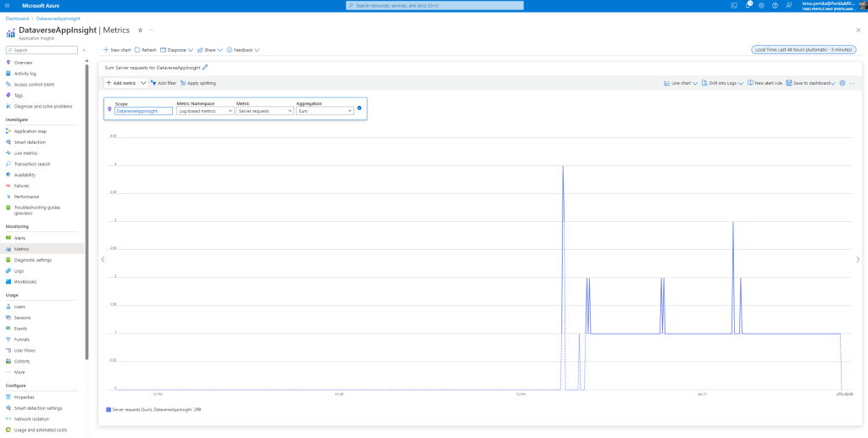Click the edit chart title pencil icon
This screenshot has height=438, width=868.
pos(205,67)
